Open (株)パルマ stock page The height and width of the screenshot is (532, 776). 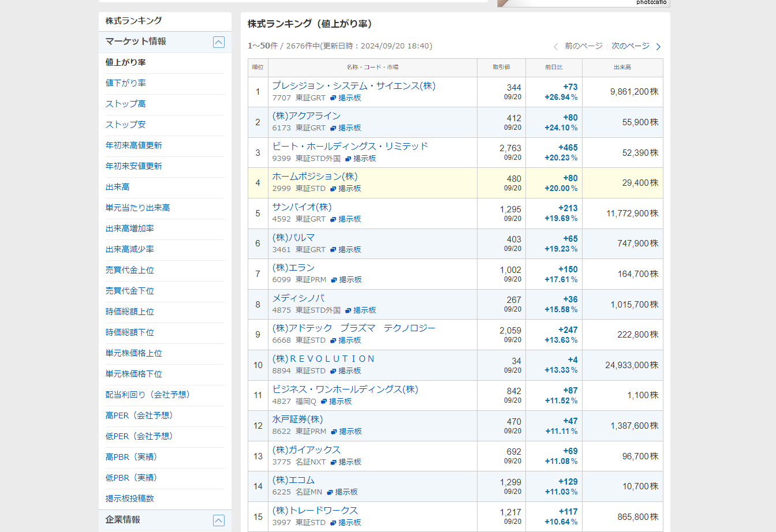293,238
